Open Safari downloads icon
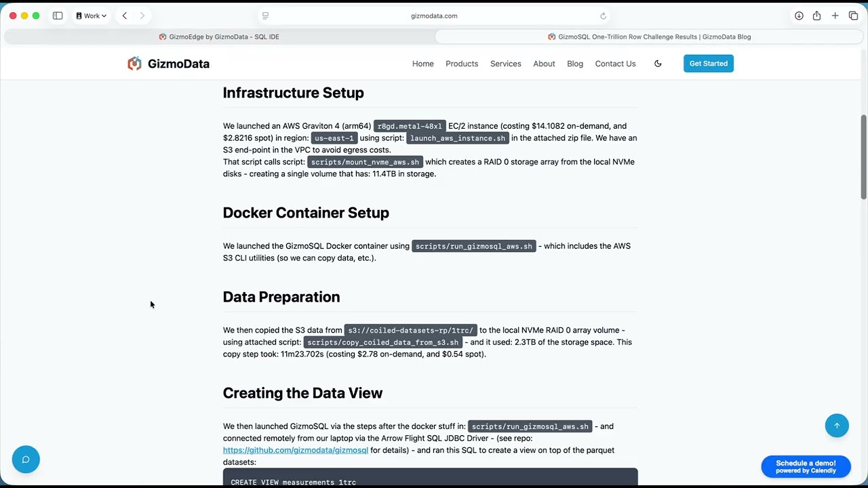 [799, 16]
